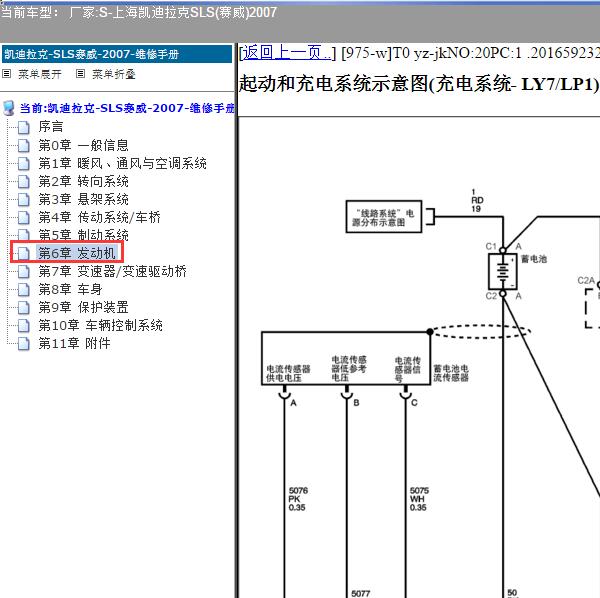Screen dimensions: 600x598
Task: Click the 电流传感器供电电压 label
Action: click(288, 373)
